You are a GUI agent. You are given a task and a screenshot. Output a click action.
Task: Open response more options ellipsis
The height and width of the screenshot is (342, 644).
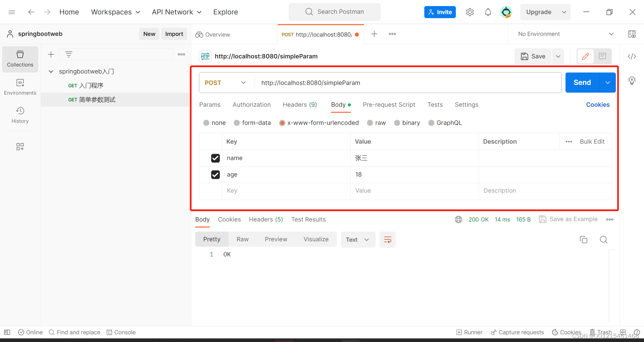(x=610, y=219)
